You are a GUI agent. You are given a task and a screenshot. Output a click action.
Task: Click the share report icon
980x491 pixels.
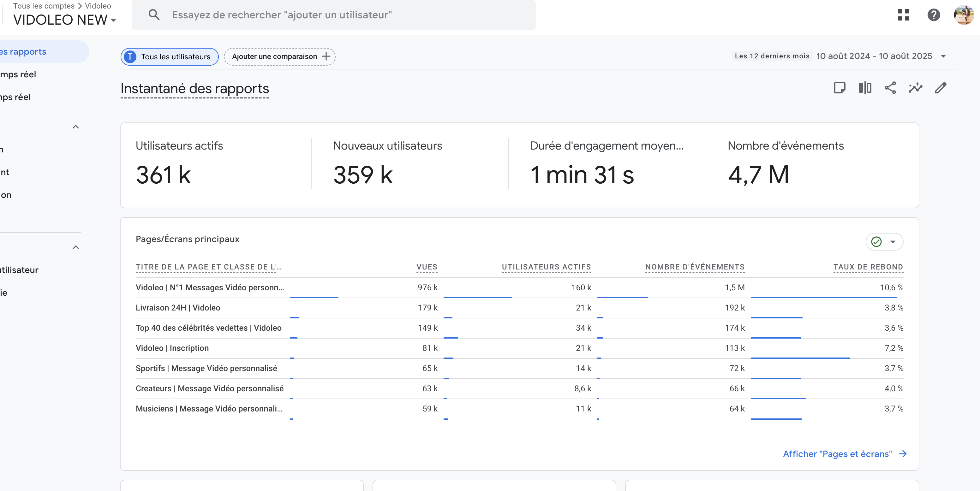890,88
